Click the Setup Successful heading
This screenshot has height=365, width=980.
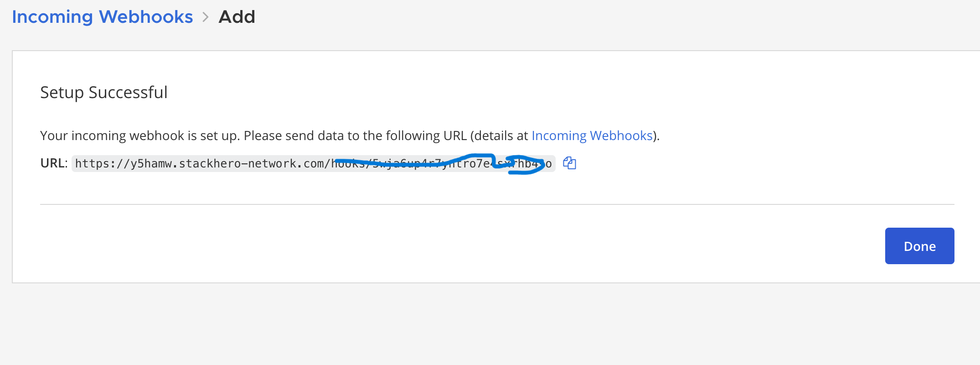click(104, 93)
